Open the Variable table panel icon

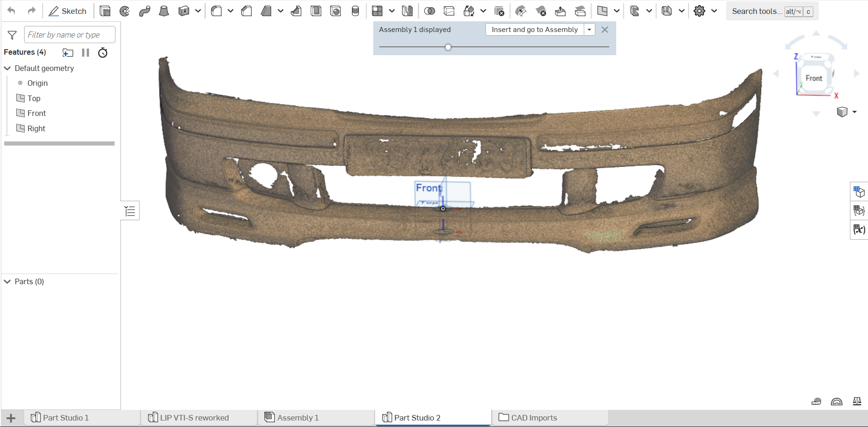click(858, 229)
